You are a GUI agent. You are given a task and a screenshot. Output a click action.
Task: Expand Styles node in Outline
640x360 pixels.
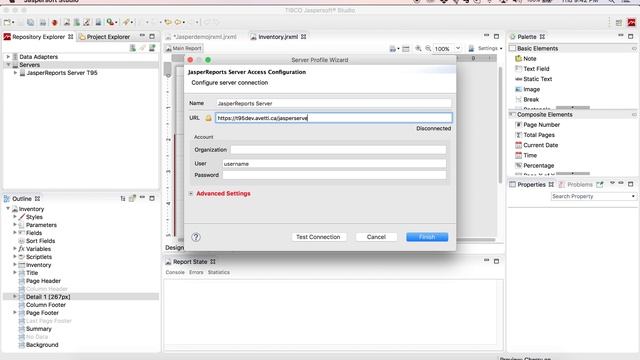pos(15,217)
